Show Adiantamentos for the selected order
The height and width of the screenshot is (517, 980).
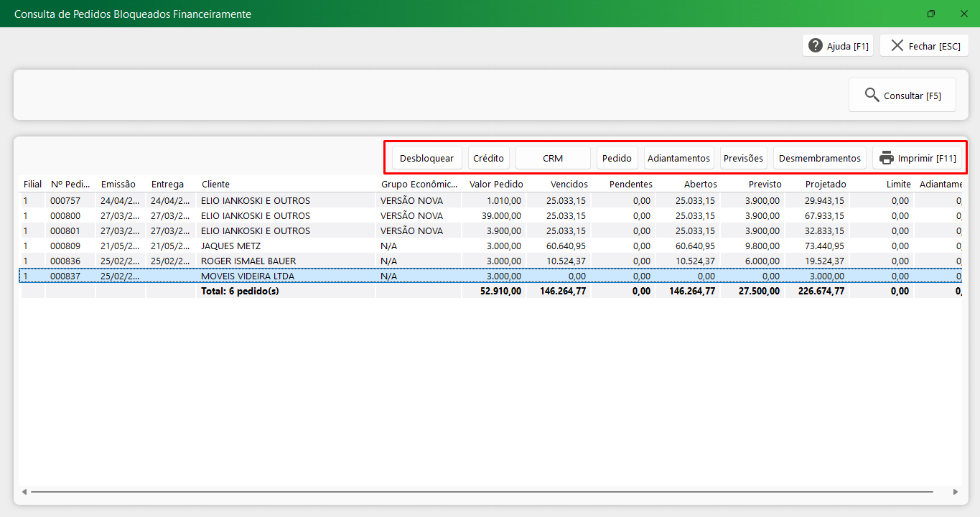click(x=678, y=158)
